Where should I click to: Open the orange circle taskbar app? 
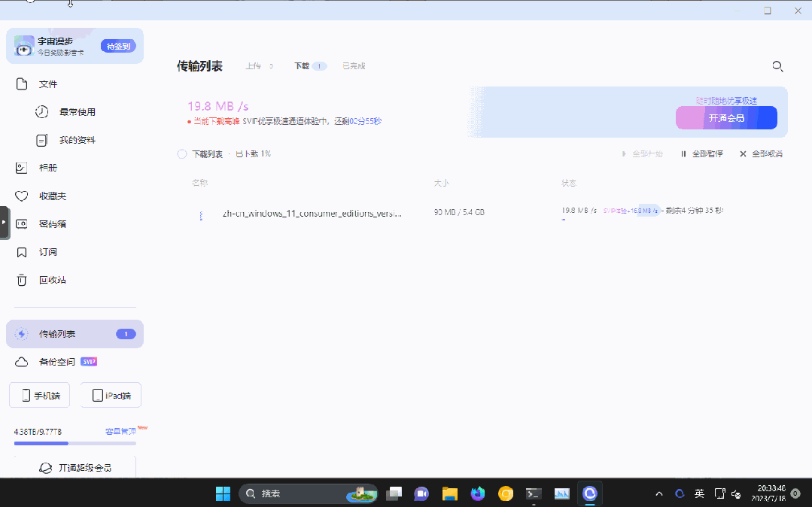tap(506, 493)
